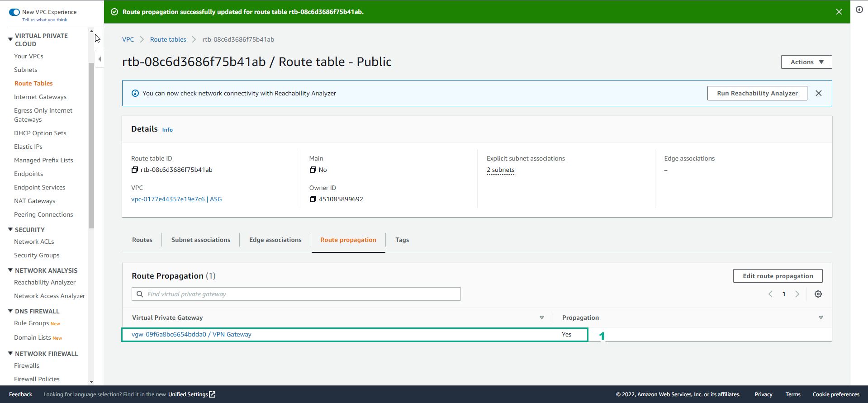868x403 pixels.
Task: Open Unified Settings external link
Action: (x=192, y=394)
